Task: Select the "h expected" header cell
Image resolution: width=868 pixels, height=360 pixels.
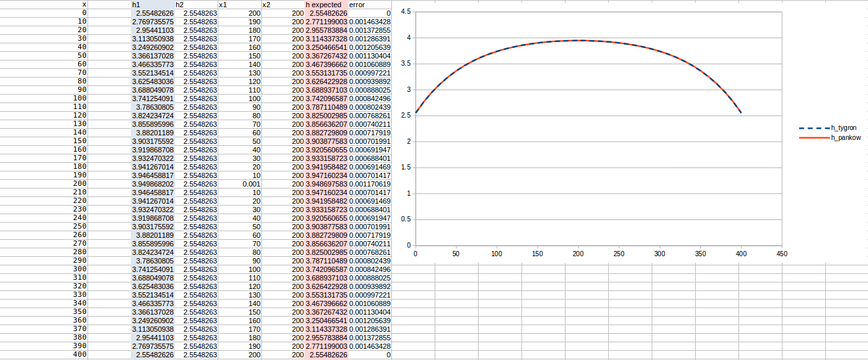Action: tap(326, 5)
